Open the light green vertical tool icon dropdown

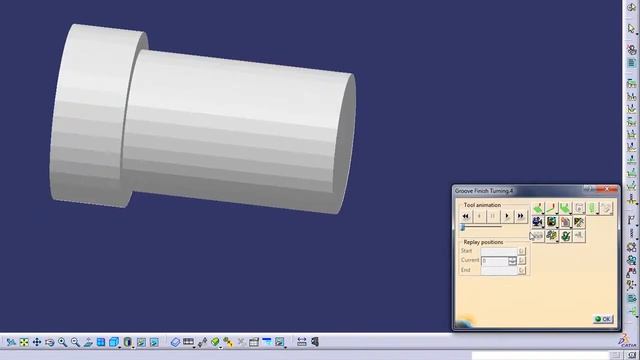[x=593, y=209]
